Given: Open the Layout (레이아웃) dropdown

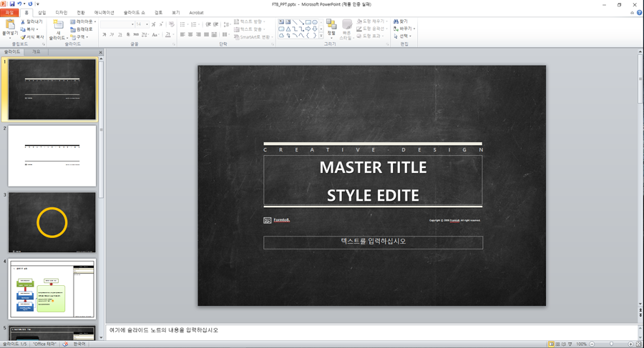Looking at the screenshot, I should tap(84, 22).
